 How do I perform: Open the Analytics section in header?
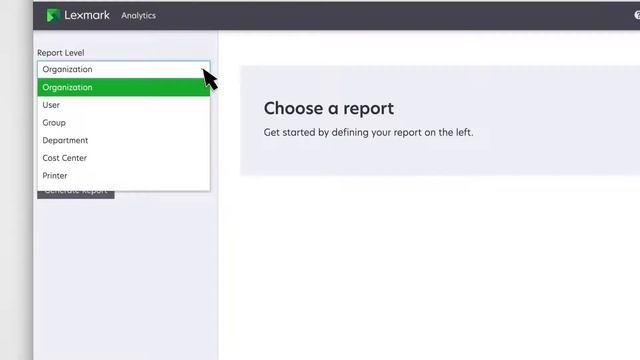point(138,16)
